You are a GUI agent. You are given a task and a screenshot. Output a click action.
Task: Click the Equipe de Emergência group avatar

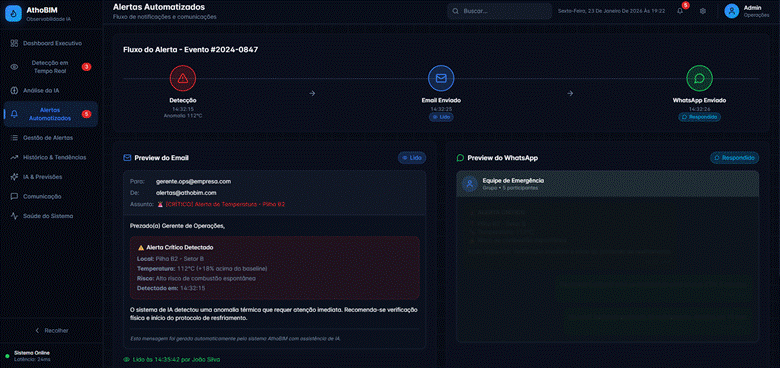point(470,184)
